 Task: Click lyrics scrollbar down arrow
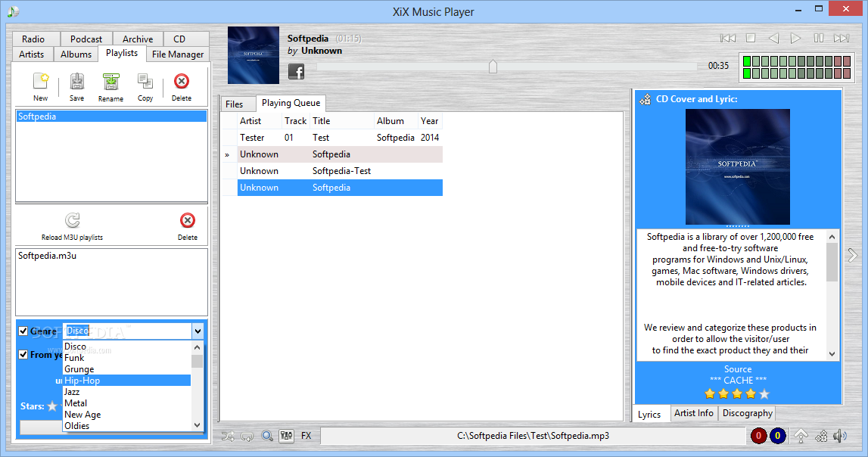click(x=832, y=354)
